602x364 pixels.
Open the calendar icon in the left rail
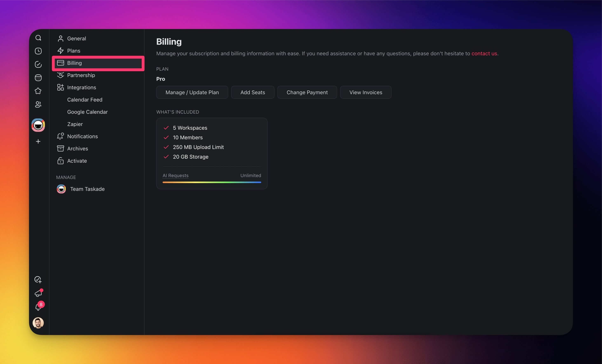tap(38, 78)
